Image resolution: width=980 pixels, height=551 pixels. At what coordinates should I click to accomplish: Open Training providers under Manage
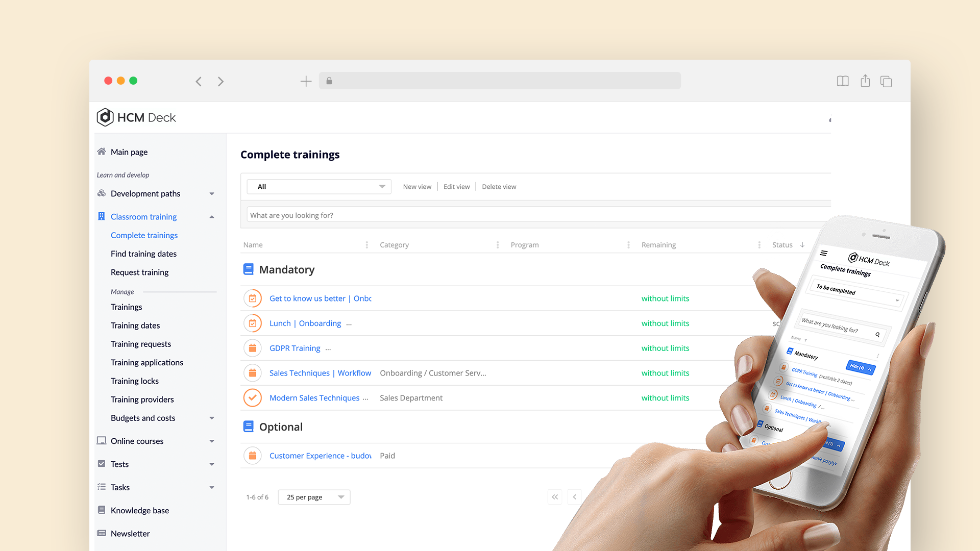[x=142, y=399]
